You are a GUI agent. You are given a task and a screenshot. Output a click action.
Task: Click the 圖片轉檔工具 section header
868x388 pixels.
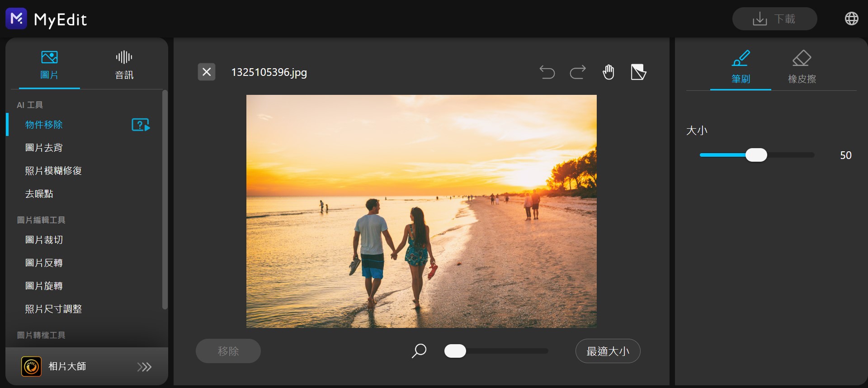(41, 335)
